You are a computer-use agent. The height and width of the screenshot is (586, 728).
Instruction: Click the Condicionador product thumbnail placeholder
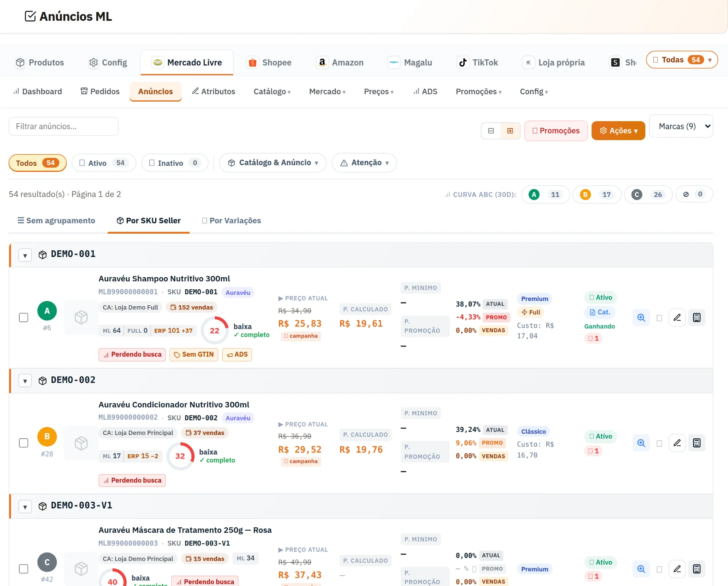pos(81,443)
